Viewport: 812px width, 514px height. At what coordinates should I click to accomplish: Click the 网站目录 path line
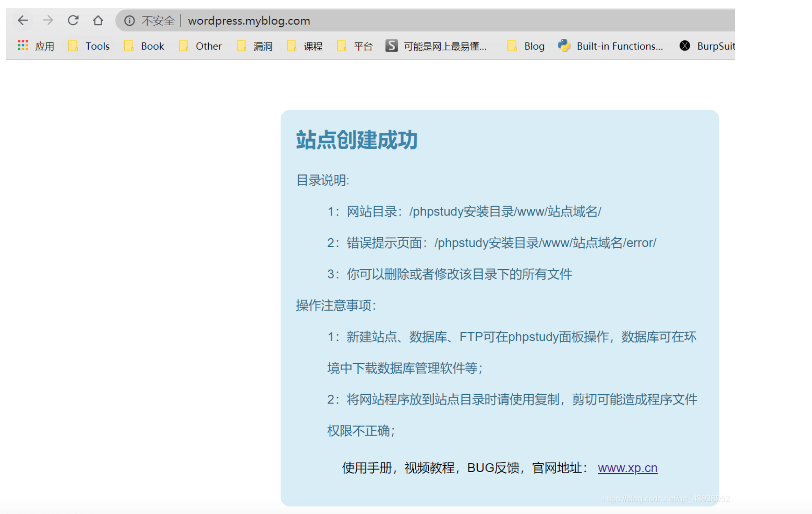tap(464, 212)
